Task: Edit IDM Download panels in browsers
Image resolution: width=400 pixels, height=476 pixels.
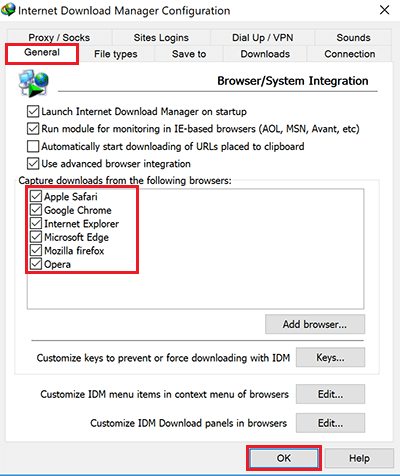Action: pyautogui.click(x=330, y=423)
